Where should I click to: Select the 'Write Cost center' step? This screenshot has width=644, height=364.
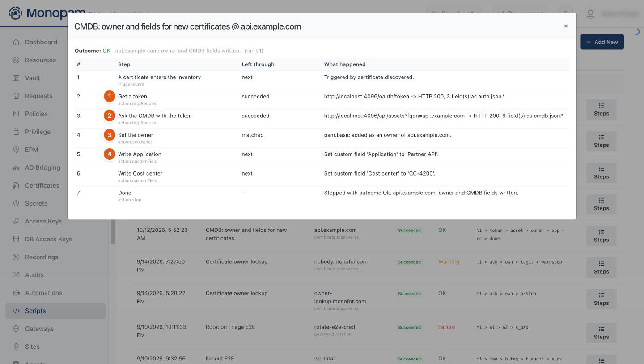point(140,173)
